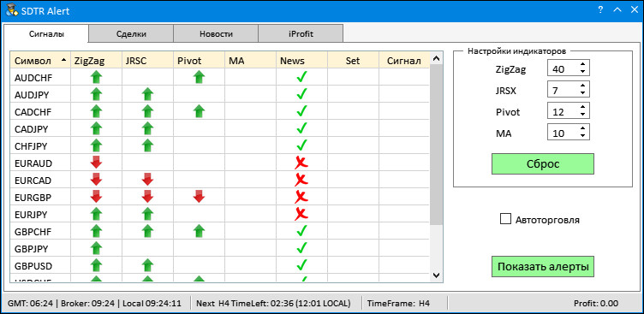The width and height of the screenshot is (644, 314).
Task: Click the help question mark in title bar
Action: (600, 10)
